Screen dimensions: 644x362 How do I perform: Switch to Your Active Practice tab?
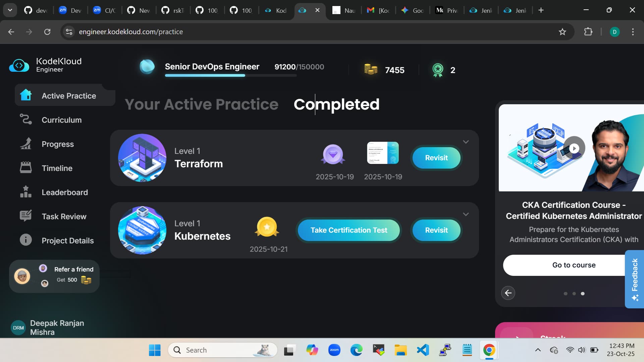[x=201, y=104]
